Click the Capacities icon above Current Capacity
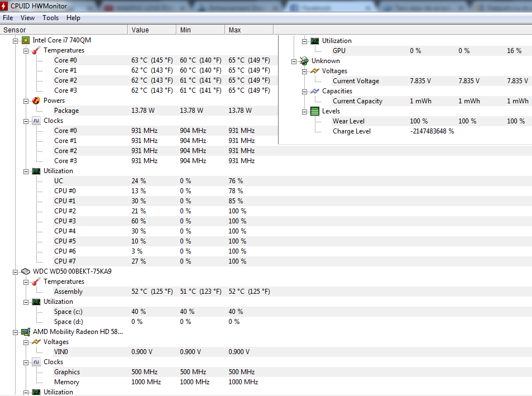Screen dimensions: 532x396 click(x=315, y=91)
